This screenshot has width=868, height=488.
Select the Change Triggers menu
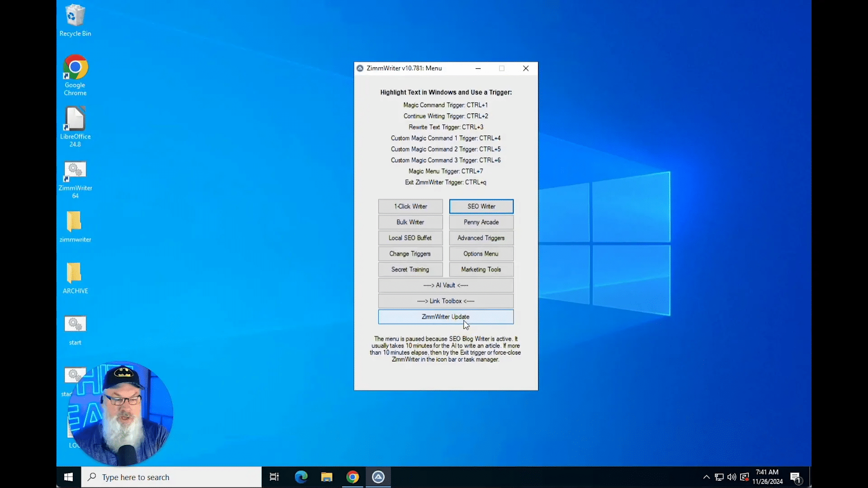410,253
